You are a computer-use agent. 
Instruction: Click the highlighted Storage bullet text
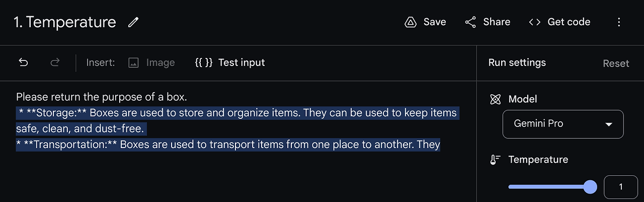[236, 113]
